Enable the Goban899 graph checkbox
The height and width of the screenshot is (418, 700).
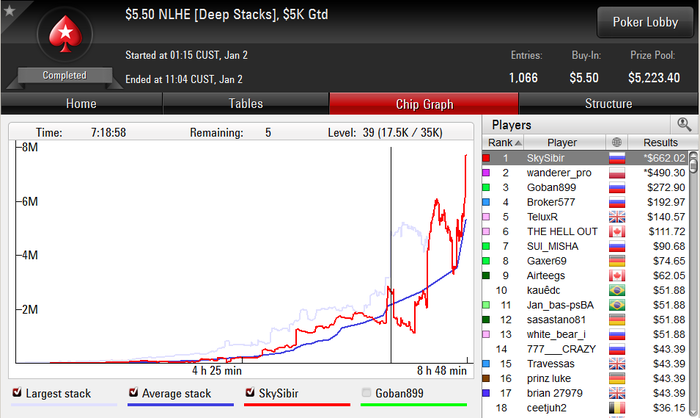tap(367, 393)
